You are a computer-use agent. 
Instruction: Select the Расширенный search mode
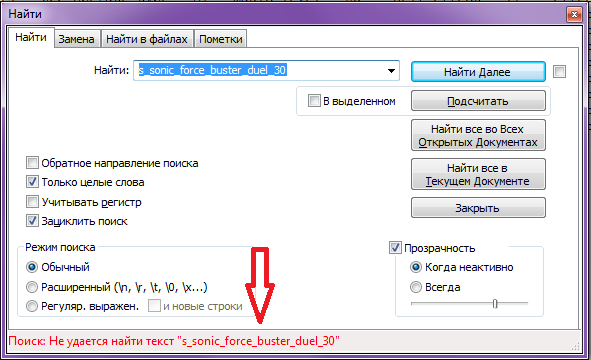click(32, 287)
